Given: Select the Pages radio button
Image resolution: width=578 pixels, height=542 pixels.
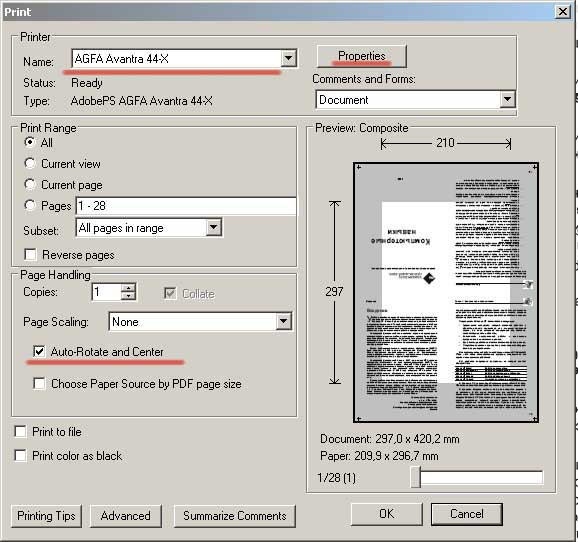Looking at the screenshot, I should [30, 205].
